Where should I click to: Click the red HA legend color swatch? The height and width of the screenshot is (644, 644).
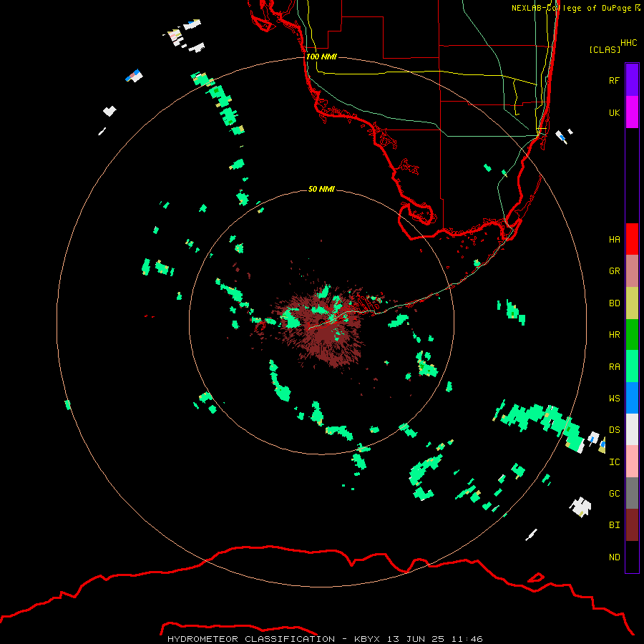[x=632, y=239]
